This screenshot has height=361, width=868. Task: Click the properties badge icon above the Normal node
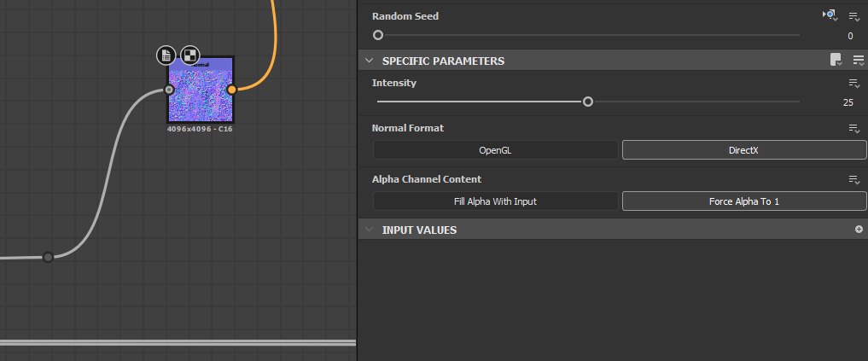[x=166, y=55]
